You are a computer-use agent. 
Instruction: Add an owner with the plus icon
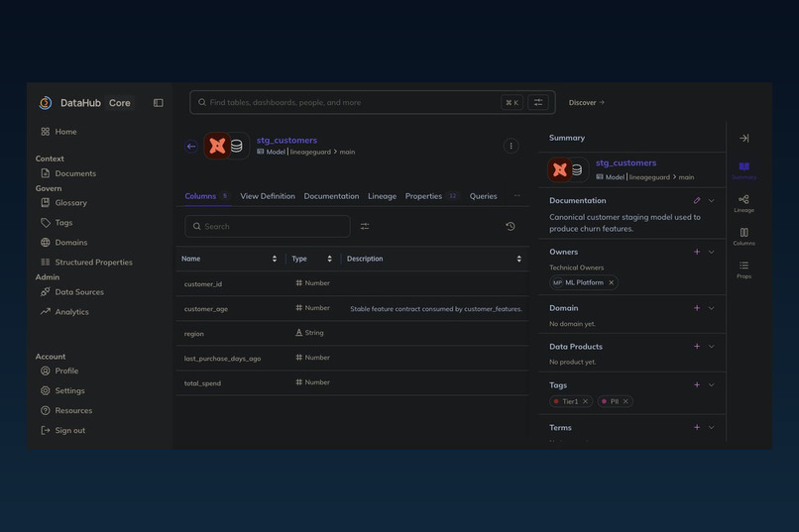point(697,252)
